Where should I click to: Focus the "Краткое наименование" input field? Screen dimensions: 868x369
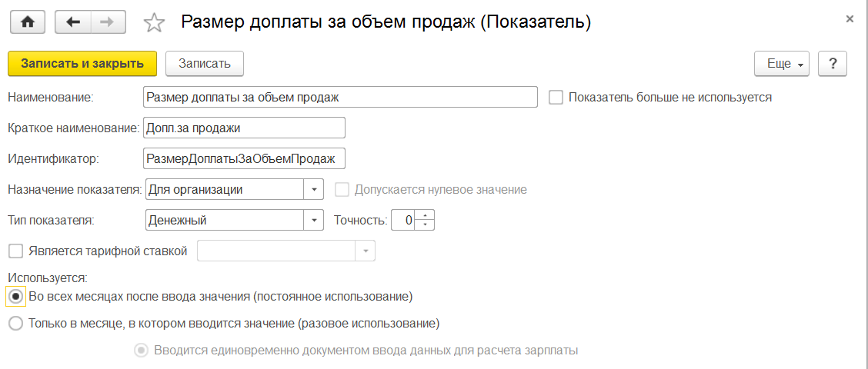[245, 128]
